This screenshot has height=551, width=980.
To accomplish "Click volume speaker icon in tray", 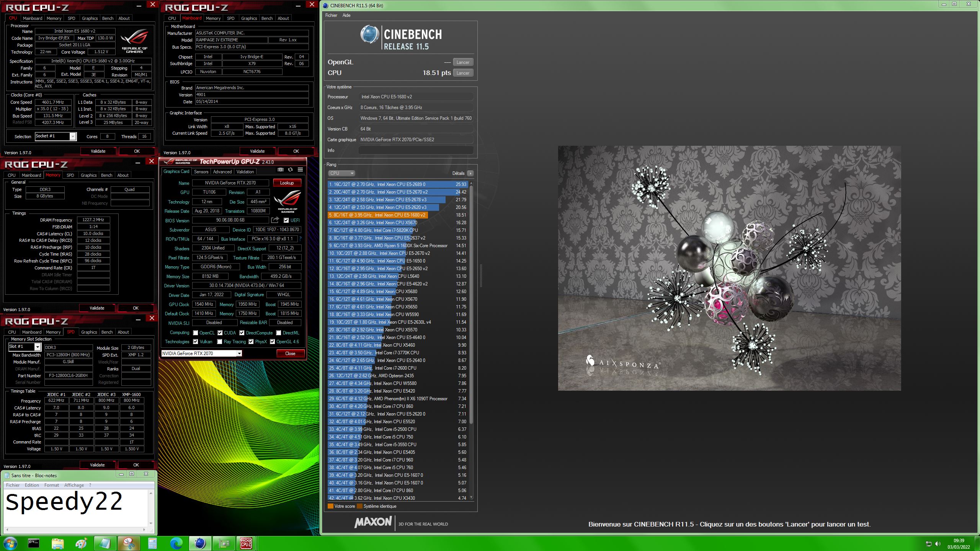I will pyautogui.click(x=938, y=544).
